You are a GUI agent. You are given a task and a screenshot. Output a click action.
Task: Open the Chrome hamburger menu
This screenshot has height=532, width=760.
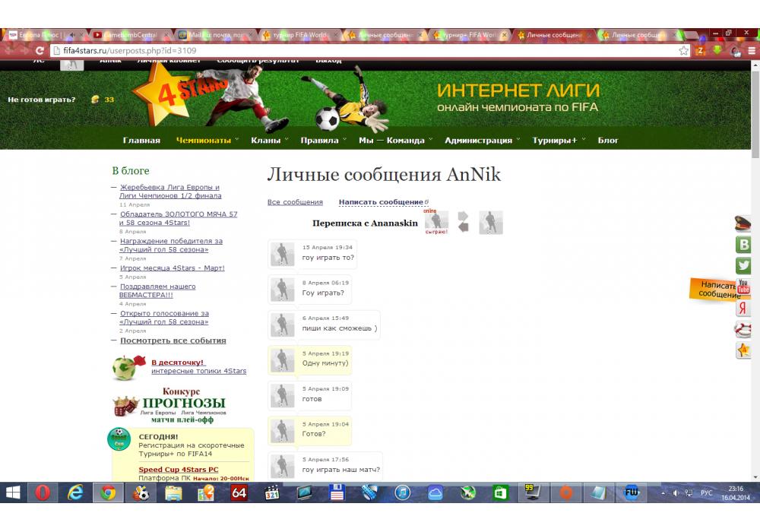pyautogui.click(x=751, y=50)
